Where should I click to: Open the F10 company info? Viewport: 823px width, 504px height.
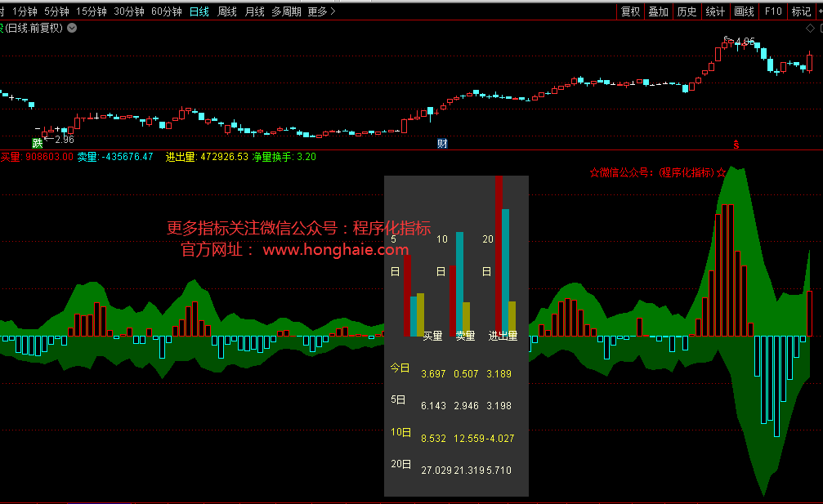pyautogui.click(x=773, y=11)
